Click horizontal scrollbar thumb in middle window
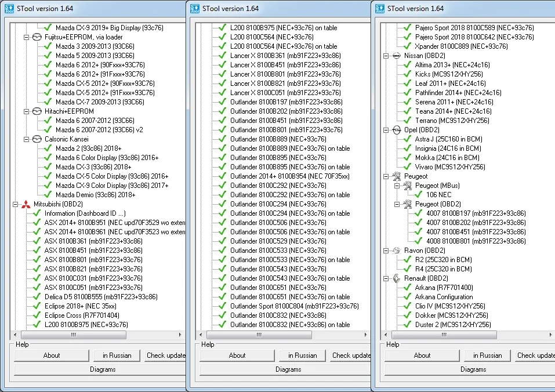This screenshot has width=555, height=392. pos(259,335)
